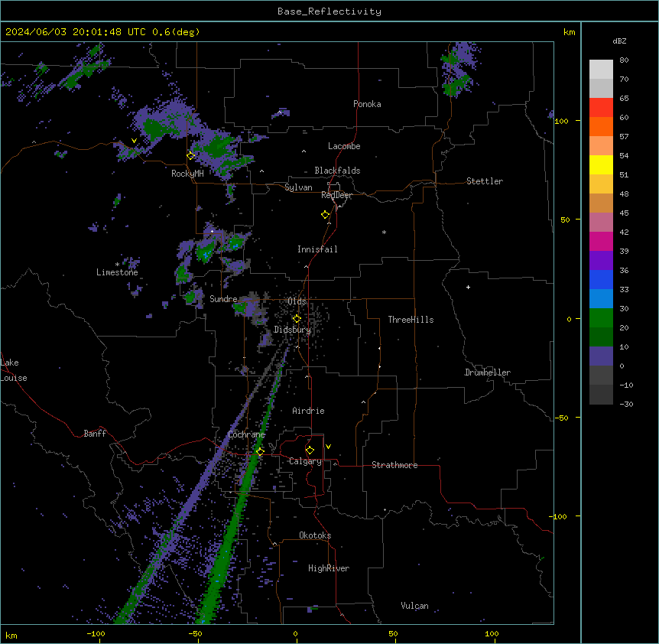This screenshot has height=644, width=659.
Task: Click the yellow radar marker near Didsbury
Action: point(297,319)
